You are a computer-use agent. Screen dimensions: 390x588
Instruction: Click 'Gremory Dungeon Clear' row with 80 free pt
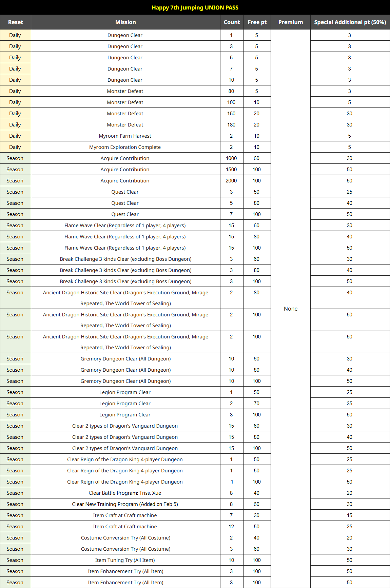click(126, 370)
